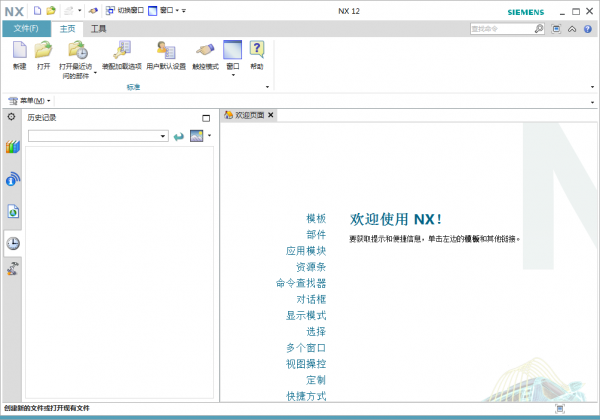Open the reuse library books tab
The width and height of the screenshot is (600, 420).
13,147
